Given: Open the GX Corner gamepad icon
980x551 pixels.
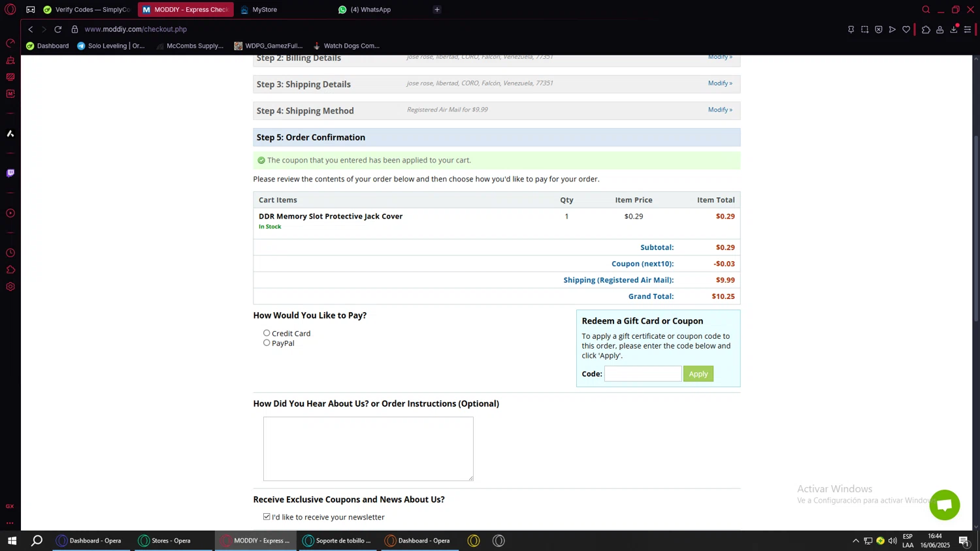Looking at the screenshot, I should point(31,10).
